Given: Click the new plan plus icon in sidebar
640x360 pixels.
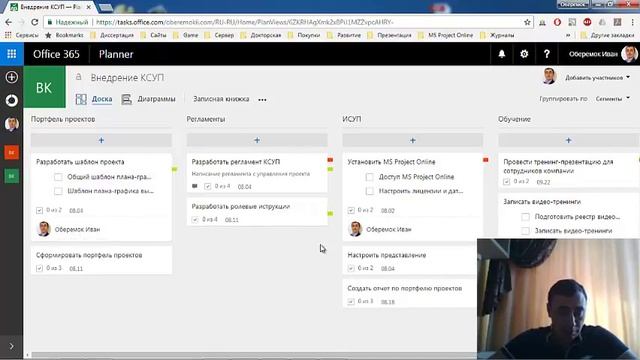Looking at the screenshot, I should (x=11, y=77).
